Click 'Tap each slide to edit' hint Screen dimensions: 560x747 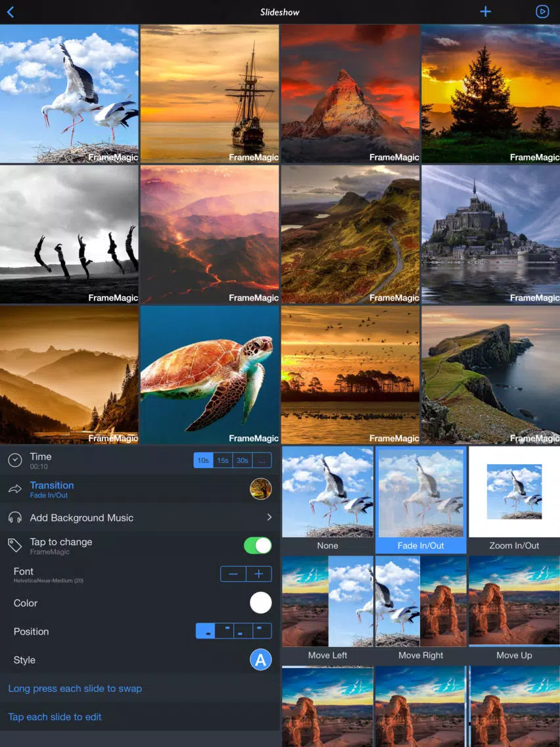click(x=55, y=717)
